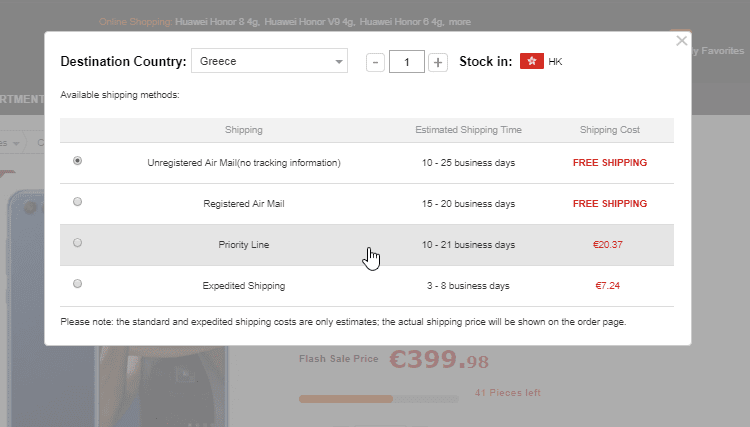Close the shipping methods dialog
This screenshot has width=750, height=427.
pyautogui.click(x=682, y=41)
